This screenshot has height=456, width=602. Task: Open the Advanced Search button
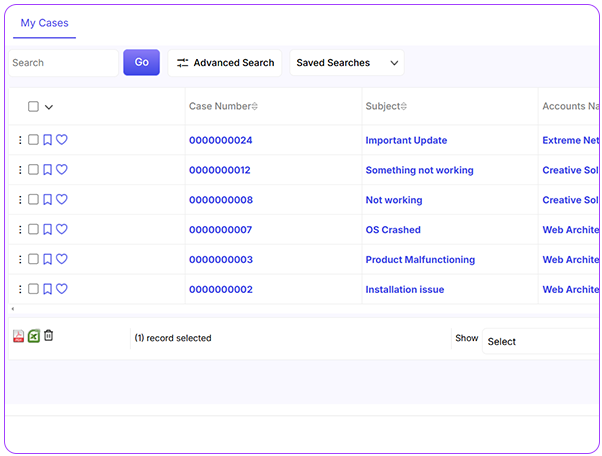224,63
